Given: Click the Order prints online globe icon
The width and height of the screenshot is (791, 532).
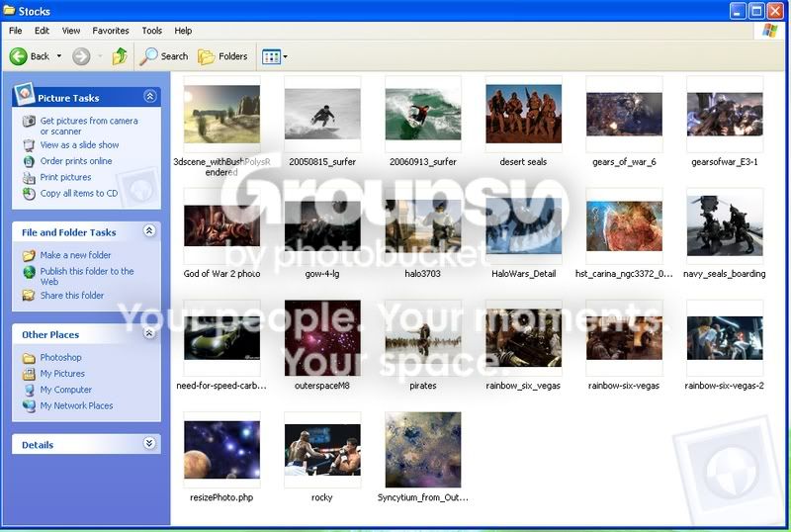Looking at the screenshot, I should [29, 161].
